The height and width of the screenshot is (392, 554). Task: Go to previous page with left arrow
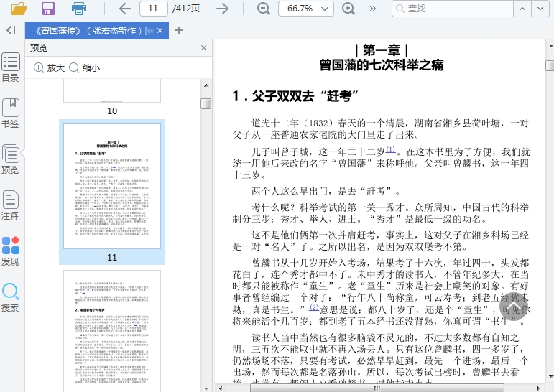tap(124, 9)
